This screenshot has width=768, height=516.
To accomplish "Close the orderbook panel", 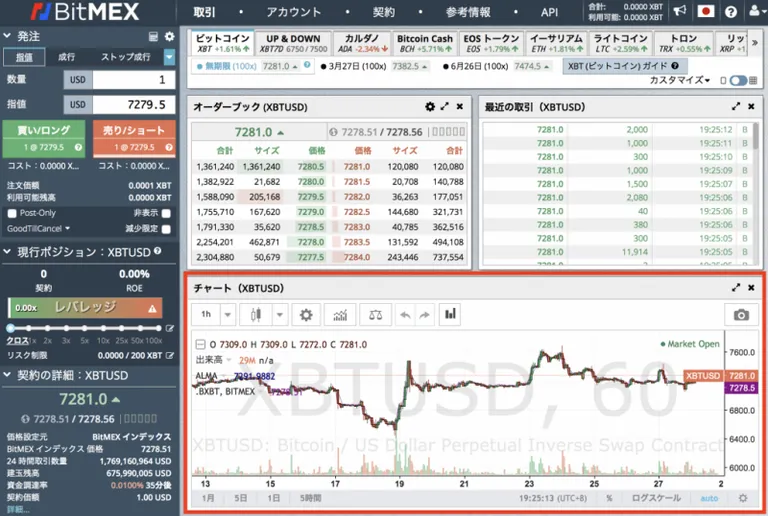I will point(459,106).
